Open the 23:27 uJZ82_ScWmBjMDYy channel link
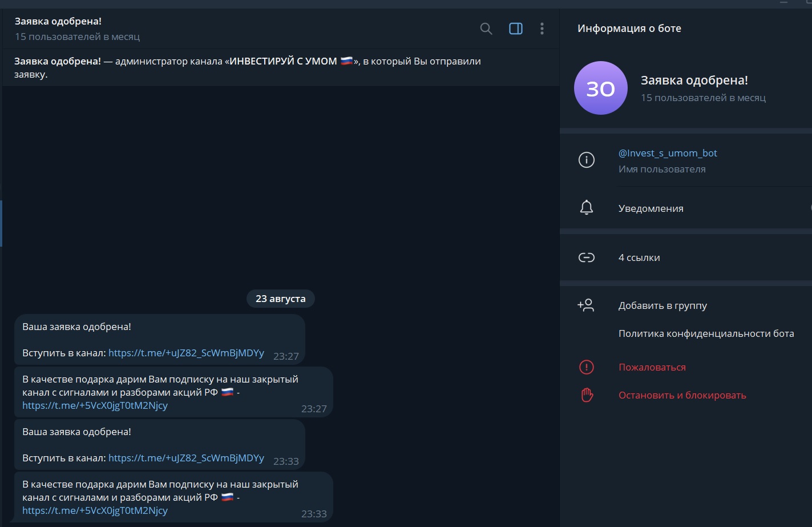 point(186,353)
